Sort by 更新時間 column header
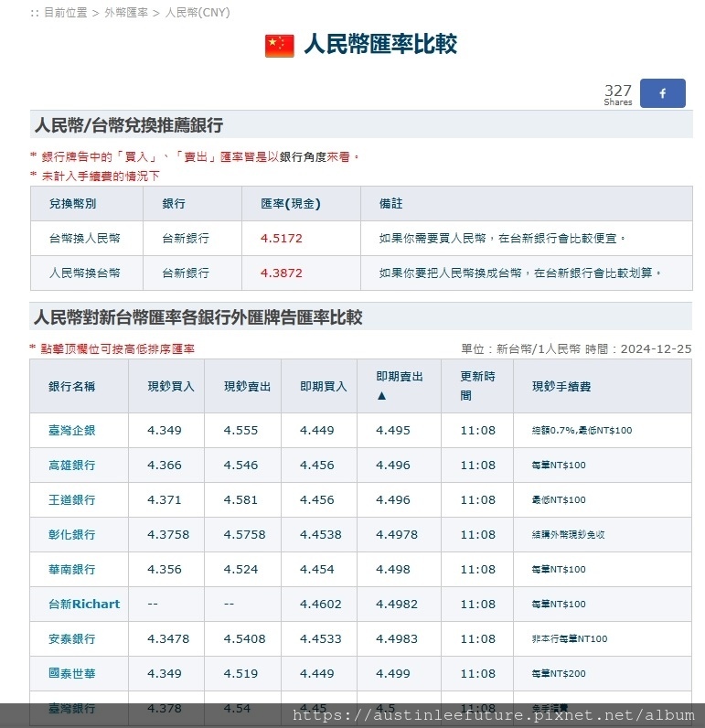The height and width of the screenshot is (728, 705). (477, 386)
